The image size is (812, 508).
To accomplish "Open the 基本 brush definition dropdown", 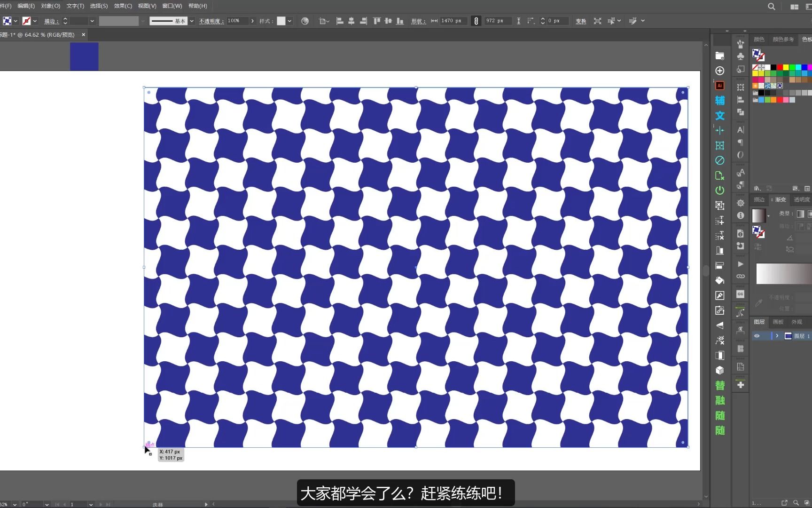I will 192,21.
